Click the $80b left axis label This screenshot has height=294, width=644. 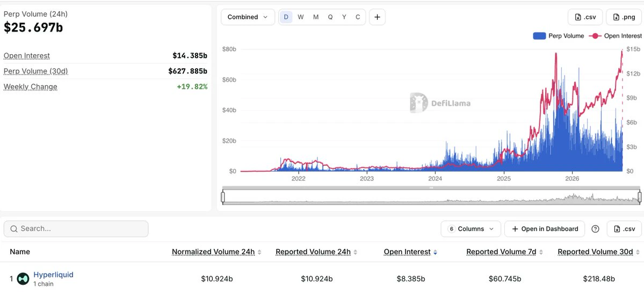click(229, 49)
